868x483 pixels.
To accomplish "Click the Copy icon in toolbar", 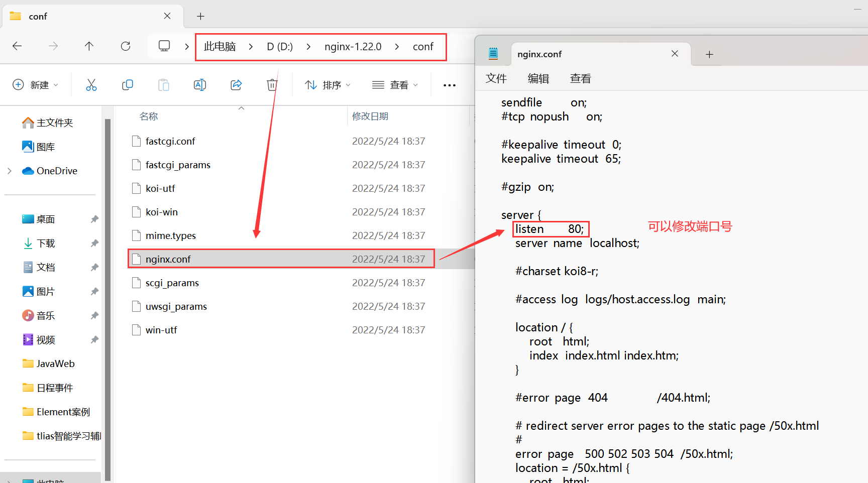I will tap(128, 85).
